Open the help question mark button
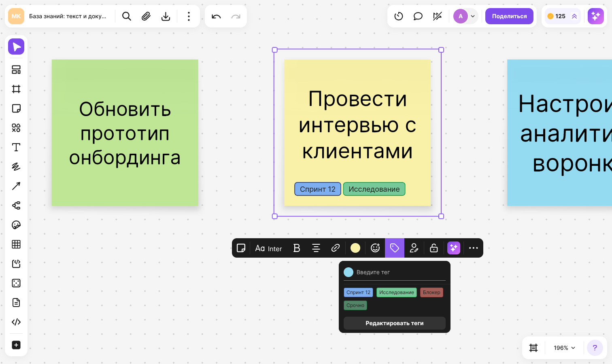This screenshot has height=364, width=612. pyautogui.click(x=595, y=348)
